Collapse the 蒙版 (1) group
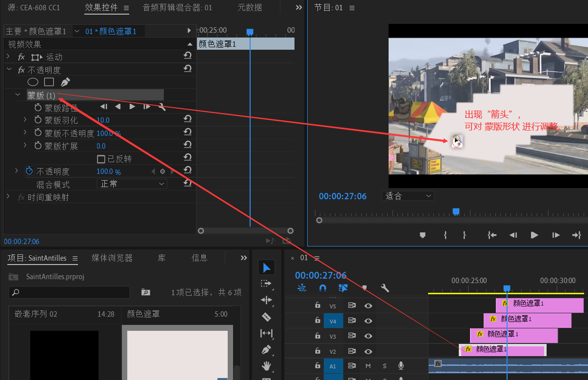Screen dimensions: 588x380 coord(18,95)
